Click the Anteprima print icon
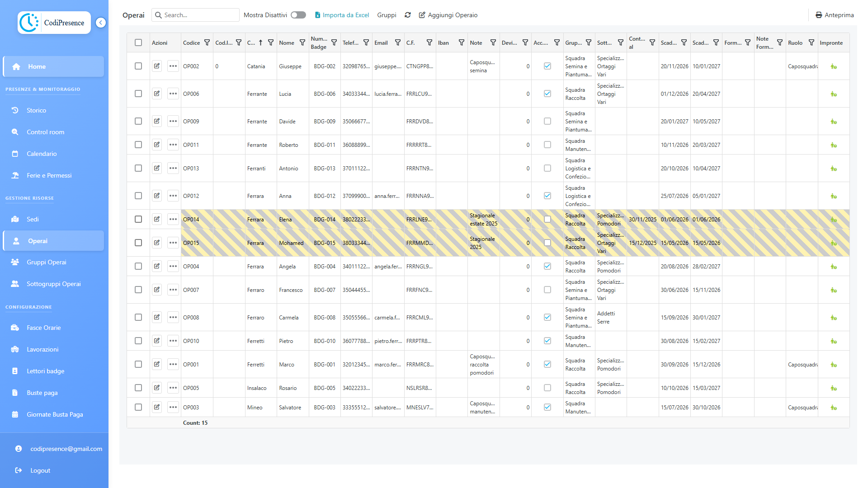868x488 pixels. coord(818,15)
